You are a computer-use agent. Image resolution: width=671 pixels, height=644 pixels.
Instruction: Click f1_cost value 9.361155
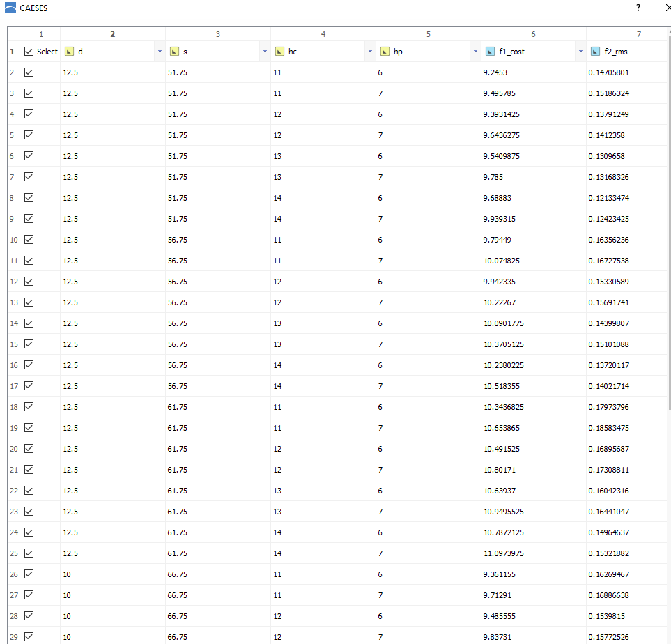click(x=500, y=574)
